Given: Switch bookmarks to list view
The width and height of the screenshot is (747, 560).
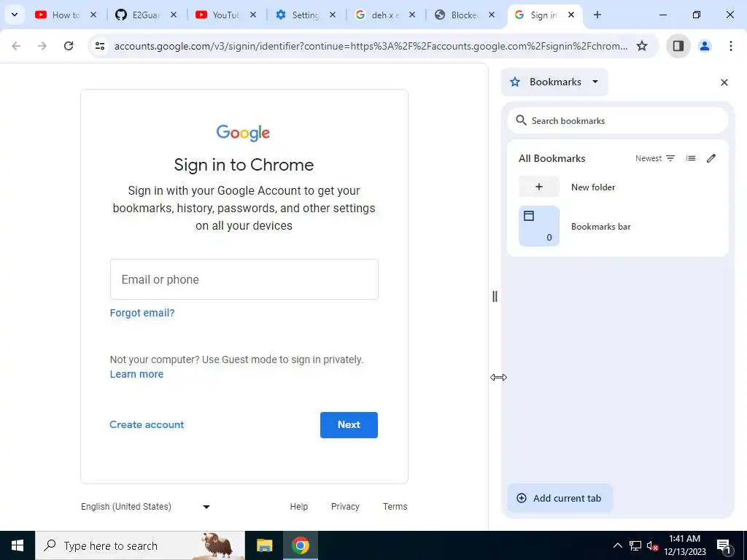Looking at the screenshot, I should click(x=690, y=158).
